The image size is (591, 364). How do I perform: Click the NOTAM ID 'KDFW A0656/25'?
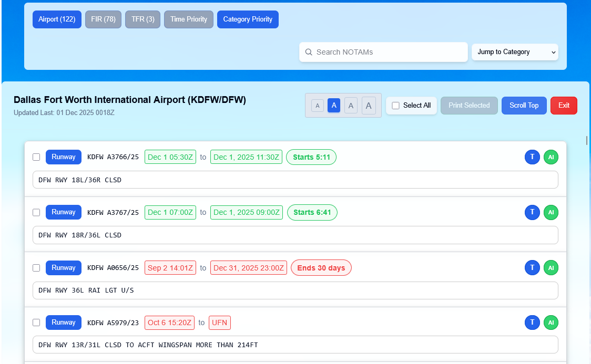click(x=113, y=268)
